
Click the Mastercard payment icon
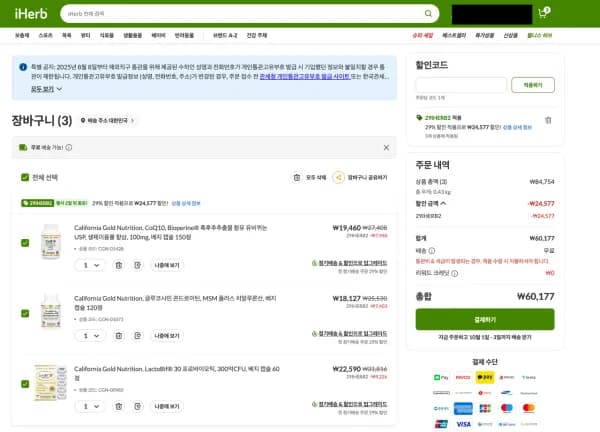coord(528,408)
